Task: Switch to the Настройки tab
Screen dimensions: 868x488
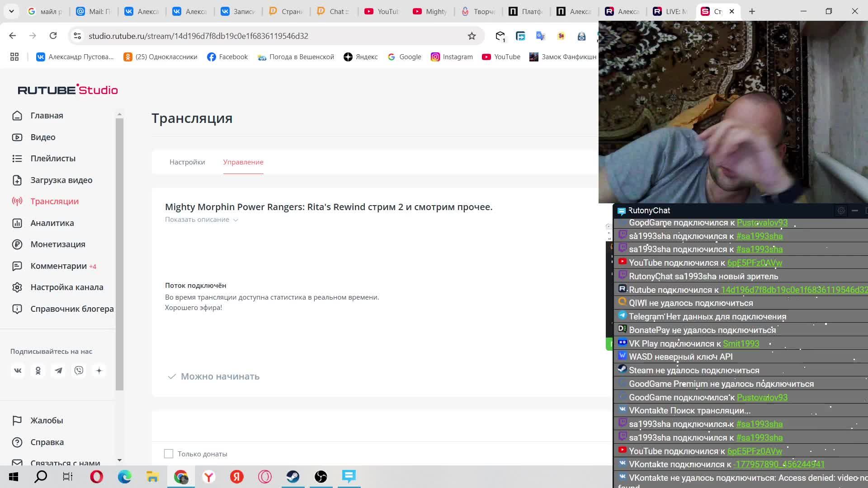Action: (187, 162)
